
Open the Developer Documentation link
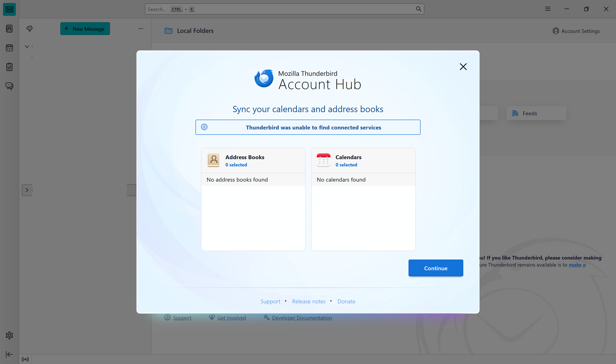click(x=302, y=318)
